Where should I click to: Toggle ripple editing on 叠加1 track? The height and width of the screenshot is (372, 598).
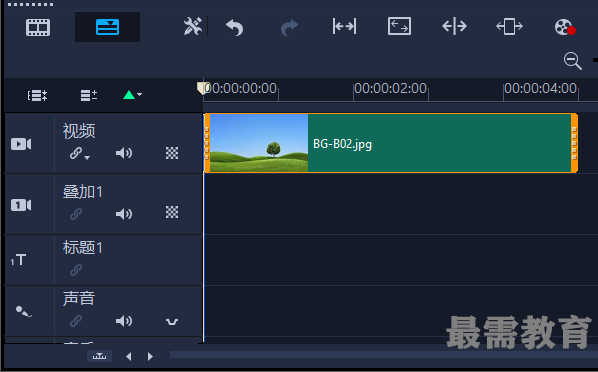pyautogui.click(x=76, y=214)
